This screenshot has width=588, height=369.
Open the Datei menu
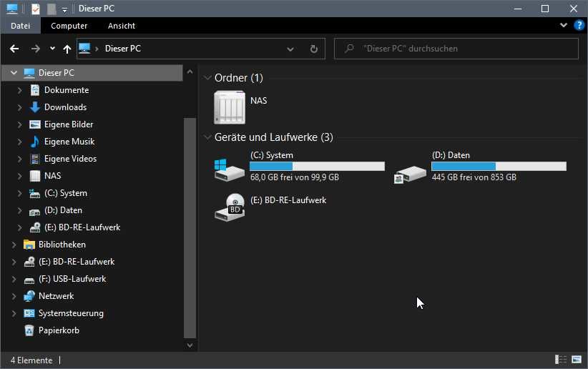pos(20,26)
